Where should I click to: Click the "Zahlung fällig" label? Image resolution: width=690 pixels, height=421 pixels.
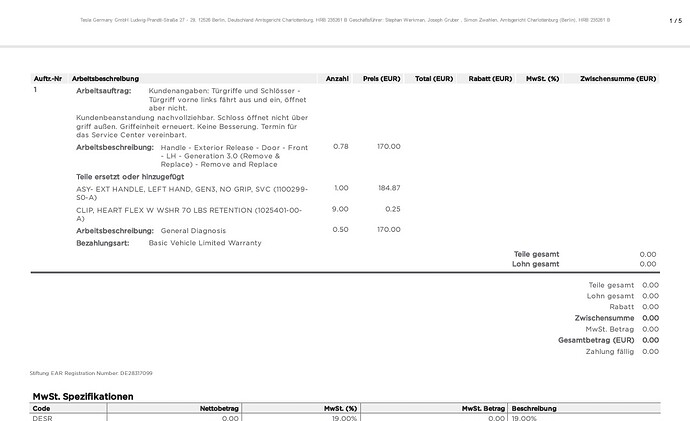coord(609,352)
